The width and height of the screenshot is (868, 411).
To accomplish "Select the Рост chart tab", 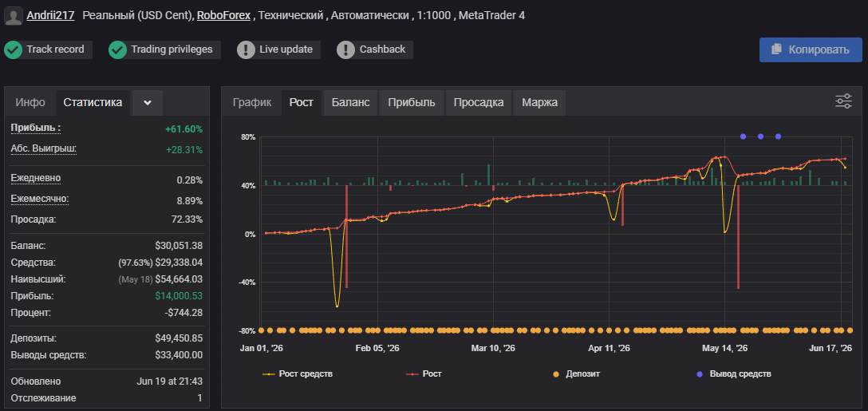I will (301, 102).
